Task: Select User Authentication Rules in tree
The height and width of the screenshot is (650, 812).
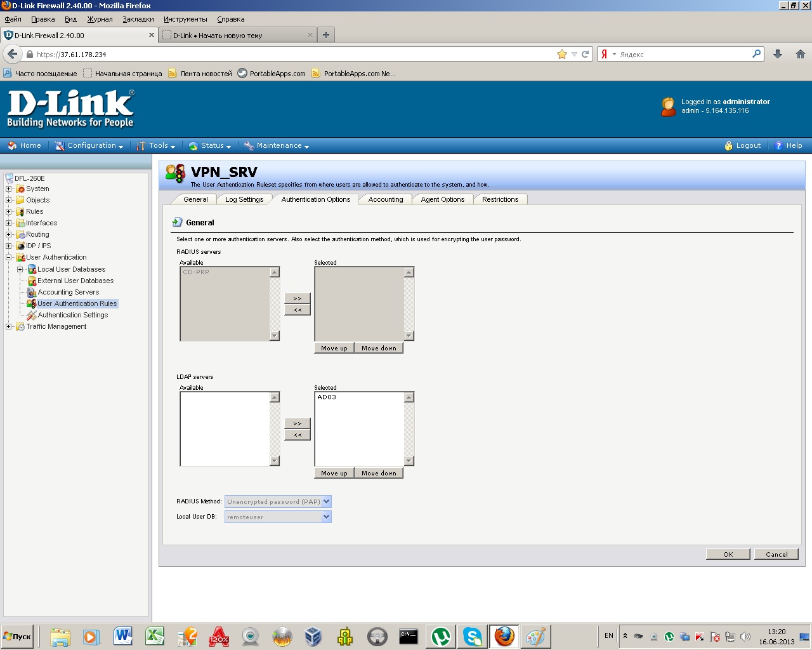Action: pyautogui.click(x=77, y=304)
